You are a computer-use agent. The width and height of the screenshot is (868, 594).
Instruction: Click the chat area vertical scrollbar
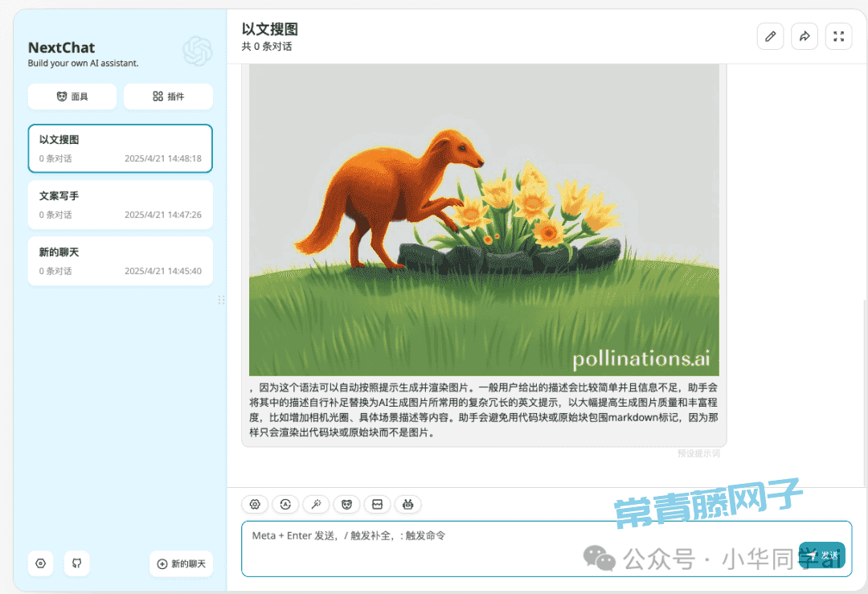click(865, 393)
